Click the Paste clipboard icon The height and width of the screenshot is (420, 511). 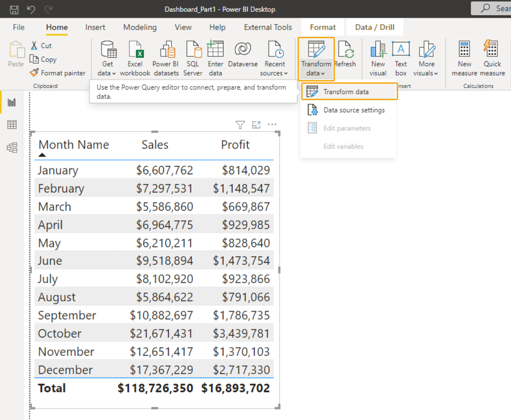point(16,50)
